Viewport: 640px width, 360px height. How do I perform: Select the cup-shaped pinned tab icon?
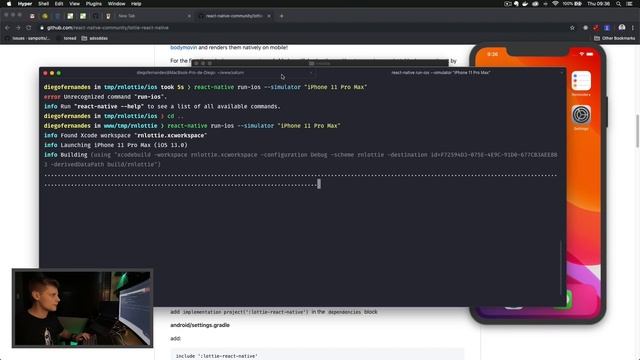pyautogui.click(x=108, y=16)
